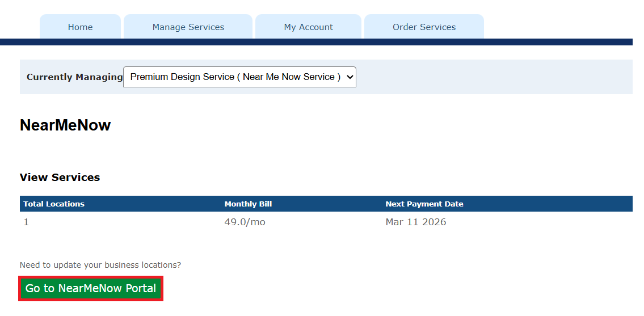This screenshot has height=316, width=644.
Task: Click the Monthly Bill column header
Action: [248, 204]
